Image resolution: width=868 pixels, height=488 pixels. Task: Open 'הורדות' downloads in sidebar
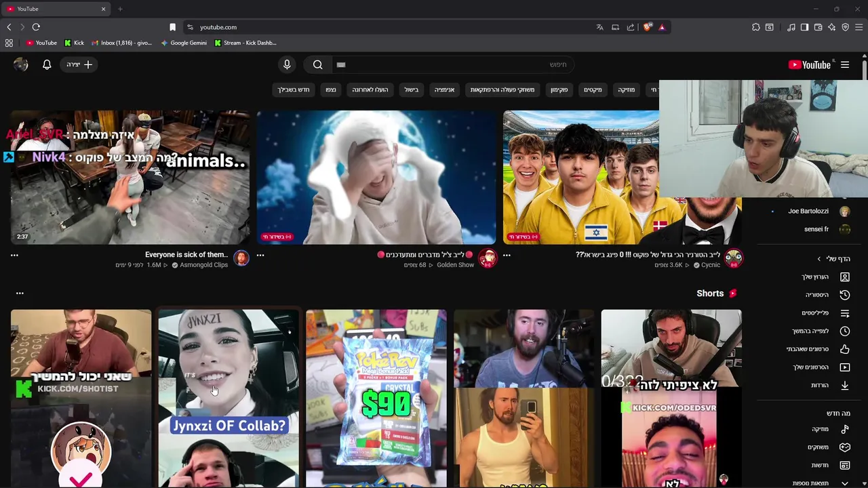tap(825, 385)
